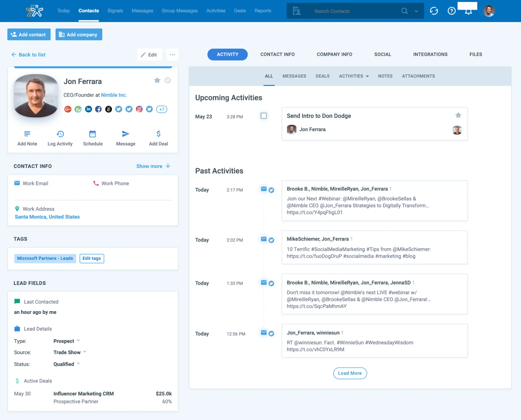The image size is (521, 420).
Task: Click the Edit tags button
Action: tap(92, 258)
